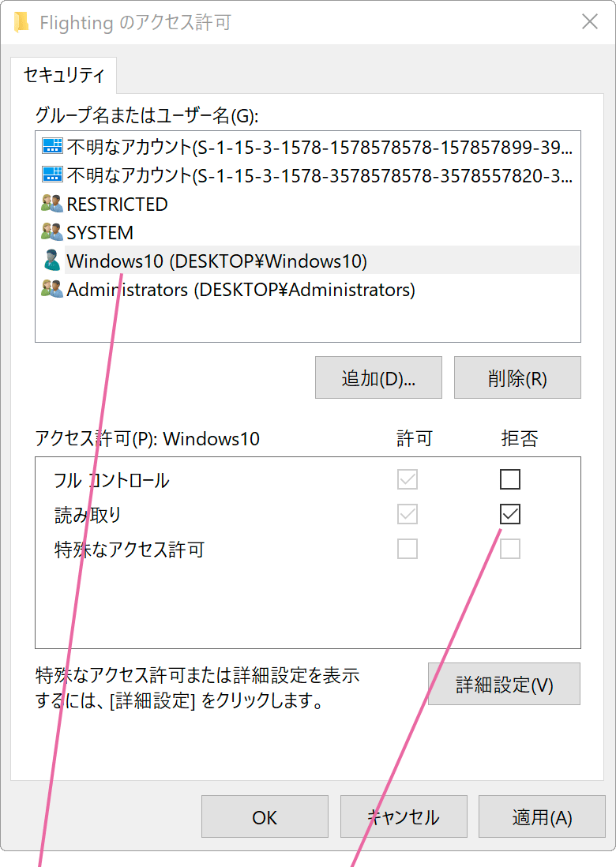Viewport: 616px width, 867px height.
Task: Select Administrators (DESKTOP¥Administrators) group
Action: point(307,289)
